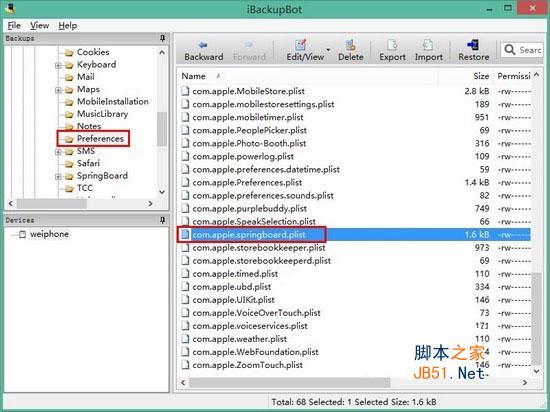This screenshot has height=412, width=550.
Task: Select com.apple.ubd.plist file icon
Action: 185,287
